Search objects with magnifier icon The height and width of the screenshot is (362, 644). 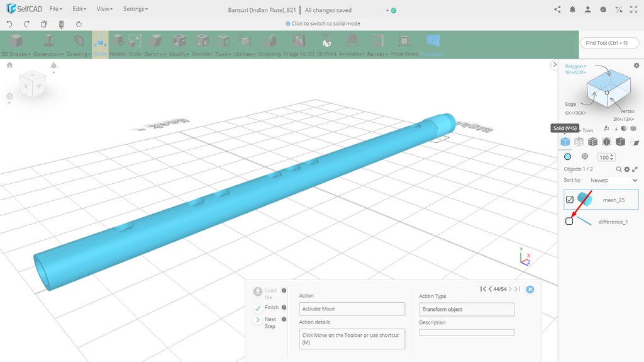point(618,169)
